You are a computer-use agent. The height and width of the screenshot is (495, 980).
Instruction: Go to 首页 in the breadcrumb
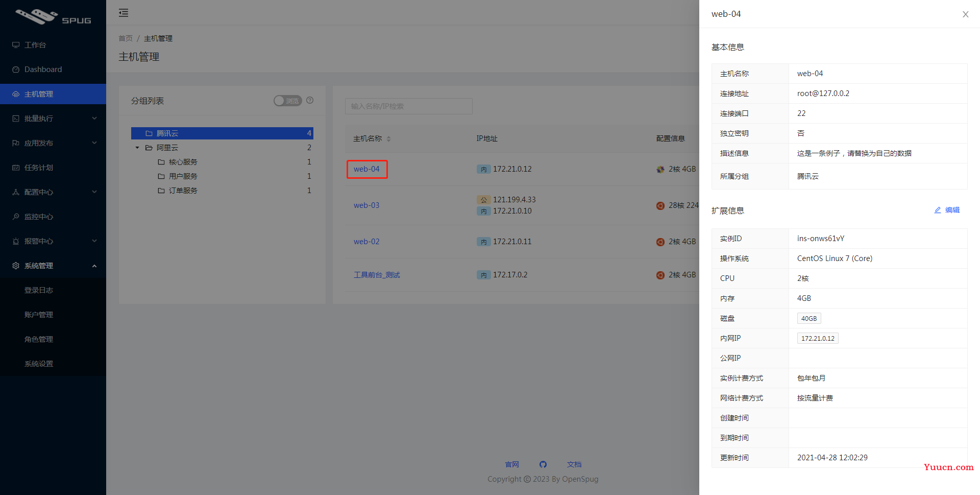pos(126,38)
